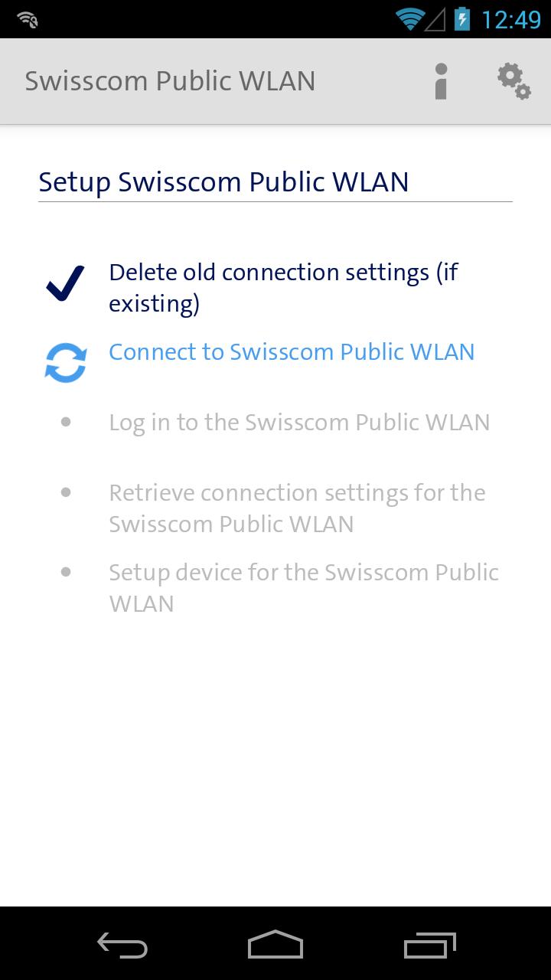Tap the 'Swisscom Public WLAN' title text
The image size is (551, 980).
click(x=170, y=80)
